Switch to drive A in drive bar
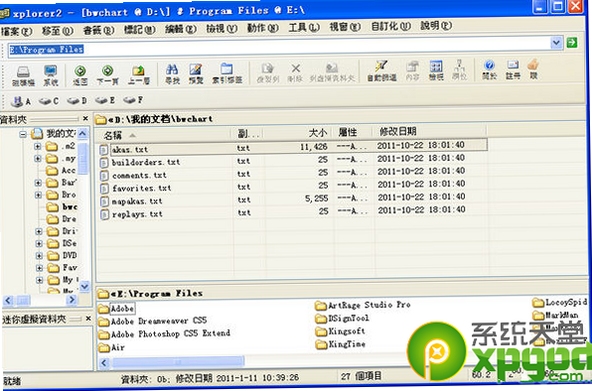 point(21,101)
